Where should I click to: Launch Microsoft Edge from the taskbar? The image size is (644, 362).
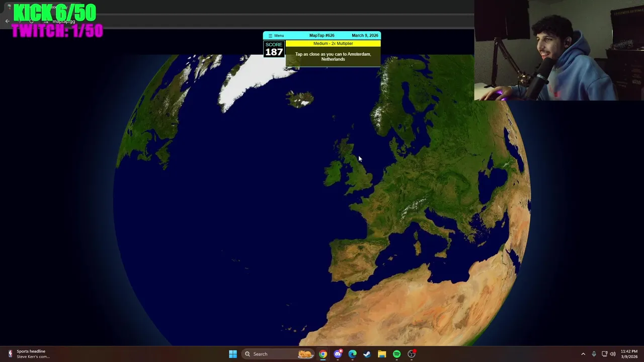click(x=352, y=354)
